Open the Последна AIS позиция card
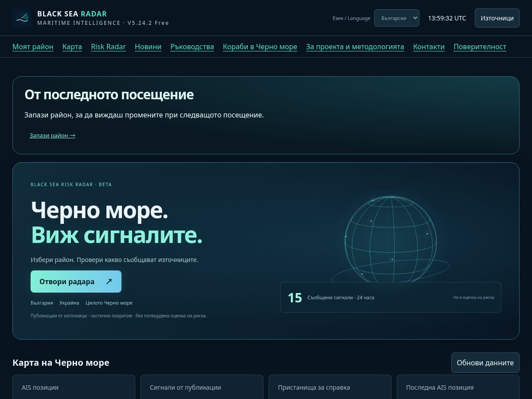The image size is (532, 399). tap(458, 387)
